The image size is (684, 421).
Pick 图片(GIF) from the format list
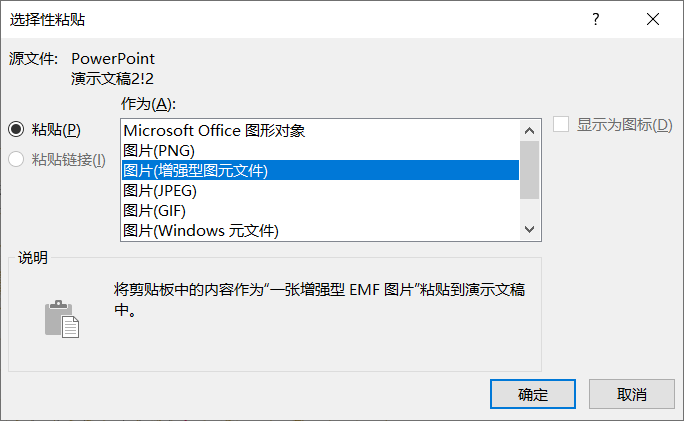pos(320,211)
